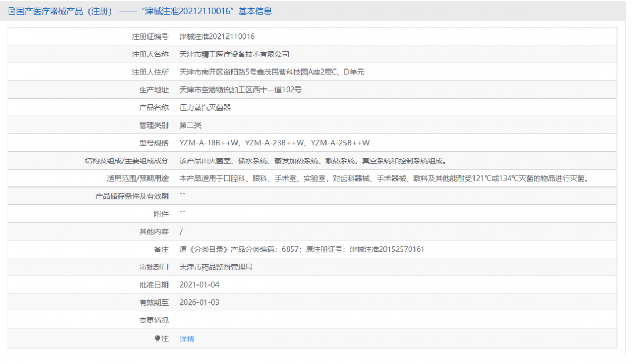Click the 注册人名称 row label

click(150, 54)
